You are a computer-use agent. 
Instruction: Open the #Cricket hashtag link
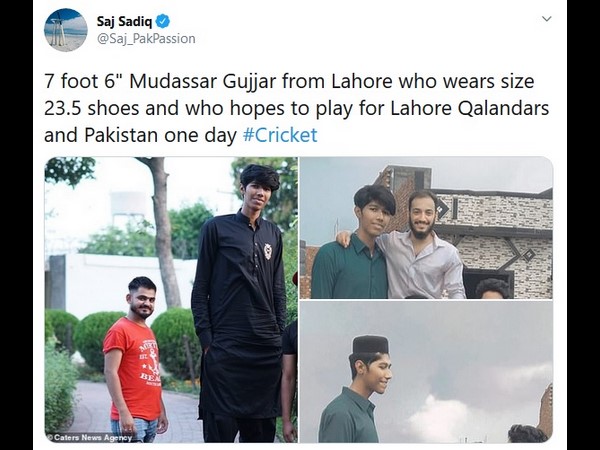280,135
